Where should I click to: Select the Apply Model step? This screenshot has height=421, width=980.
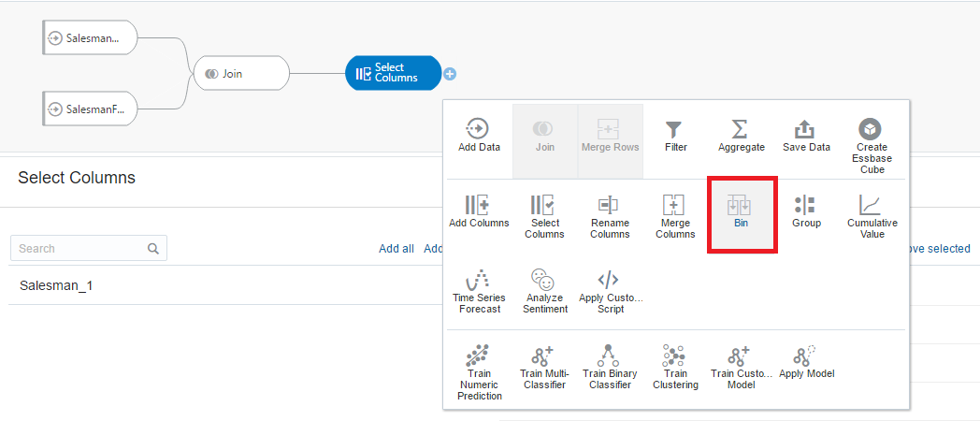[x=806, y=362]
